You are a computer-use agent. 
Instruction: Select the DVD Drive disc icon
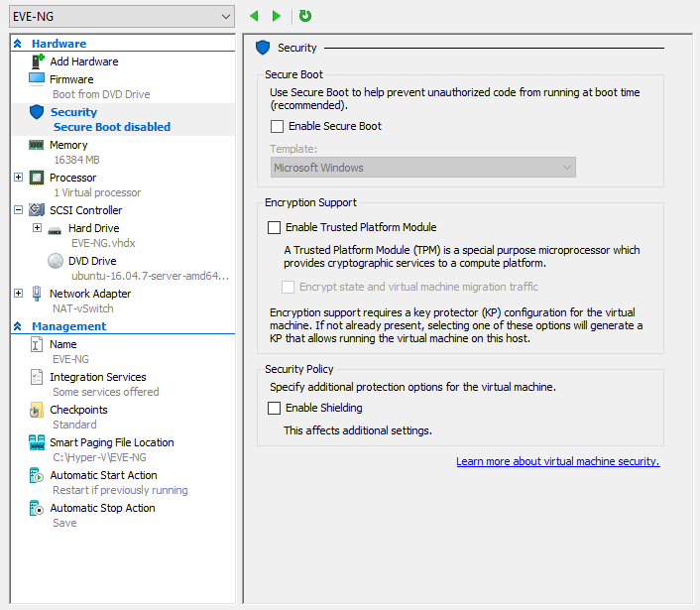coord(56,261)
